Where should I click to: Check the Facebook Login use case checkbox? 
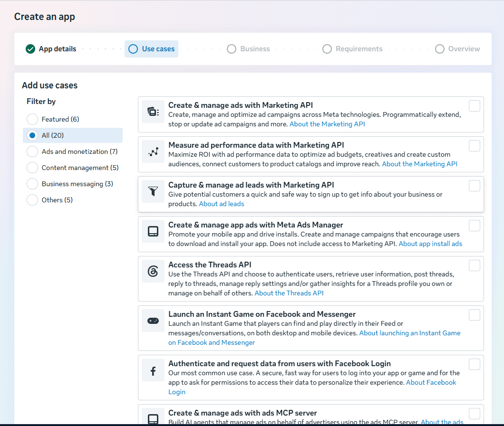click(475, 364)
